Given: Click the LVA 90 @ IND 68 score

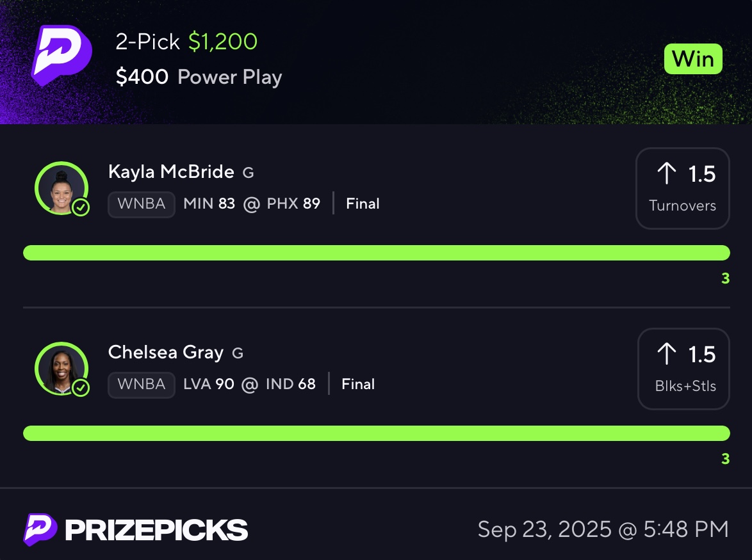Looking at the screenshot, I should [249, 384].
